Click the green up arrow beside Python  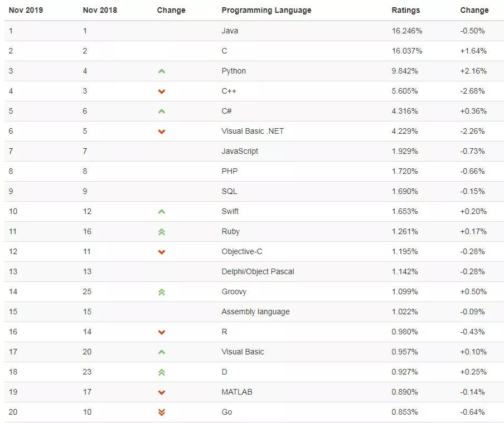point(162,71)
